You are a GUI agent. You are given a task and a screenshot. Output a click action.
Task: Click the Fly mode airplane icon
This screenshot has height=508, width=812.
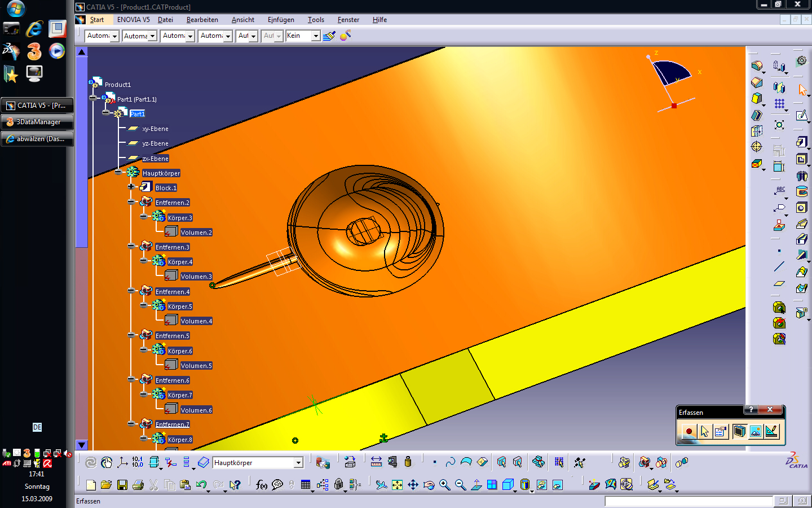coord(382,485)
